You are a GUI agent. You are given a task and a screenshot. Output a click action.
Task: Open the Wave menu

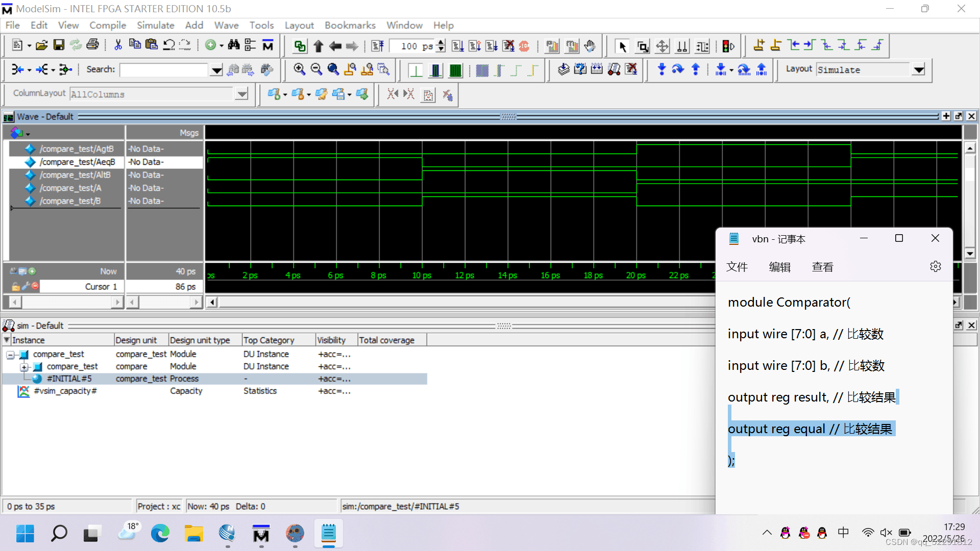226,25
